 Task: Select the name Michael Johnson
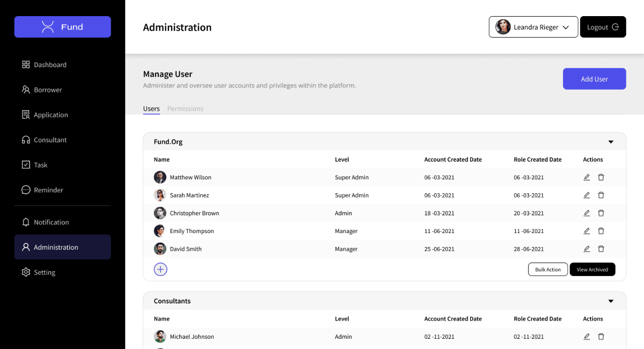192,337
